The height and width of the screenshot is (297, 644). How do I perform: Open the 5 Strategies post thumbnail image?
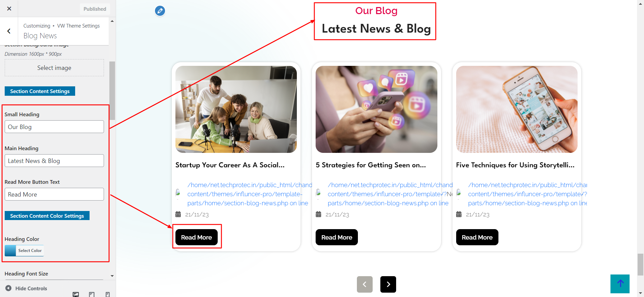[376, 109]
